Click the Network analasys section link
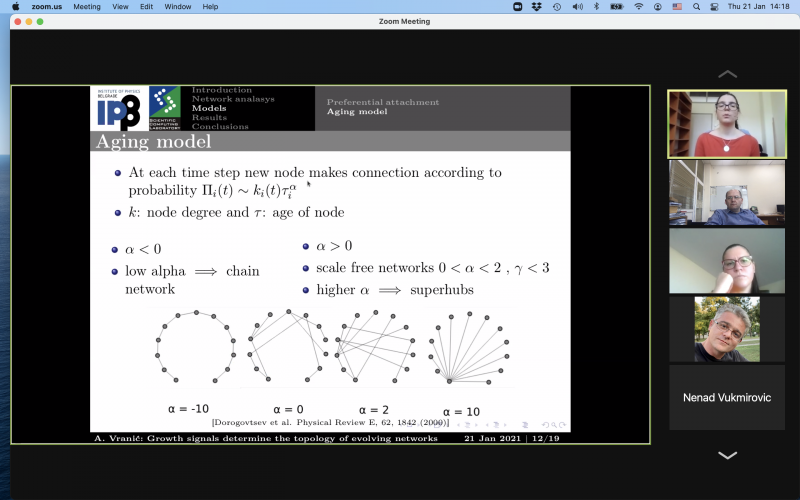This screenshot has height=500, width=800. click(233, 99)
